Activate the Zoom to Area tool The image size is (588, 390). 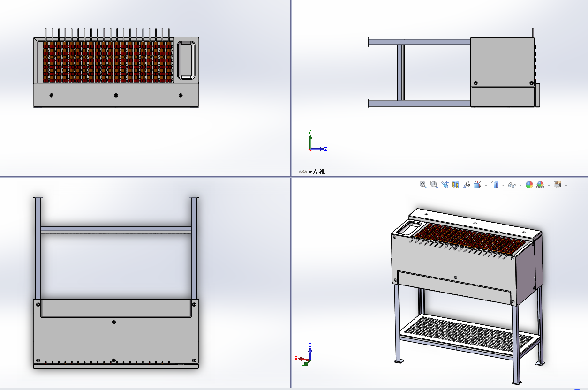click(x=434, y=185)
